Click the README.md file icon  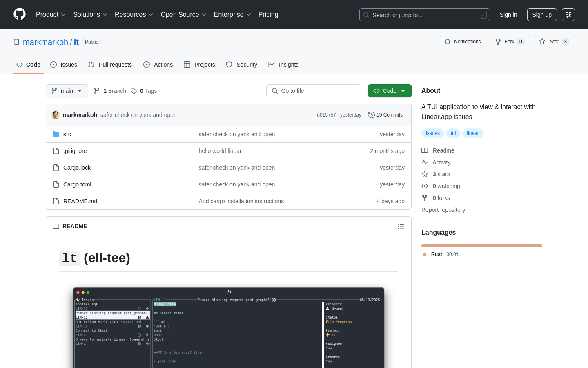[x=56, y=201]
